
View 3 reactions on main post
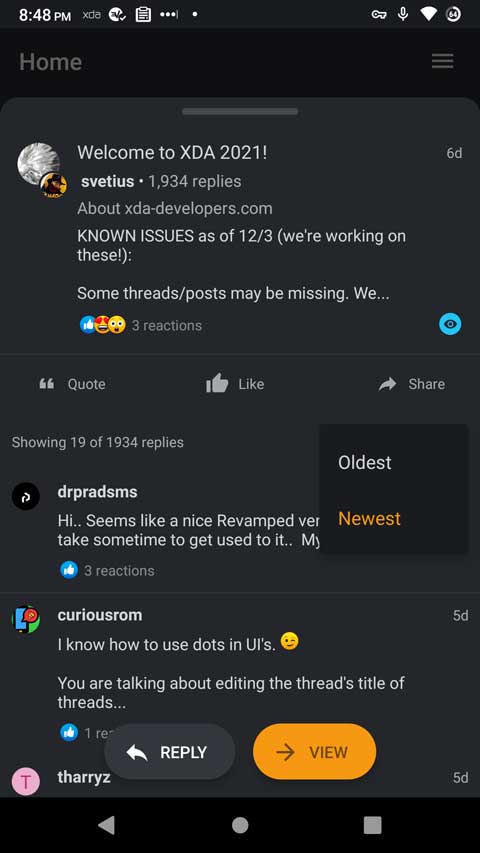coord(141,325)
